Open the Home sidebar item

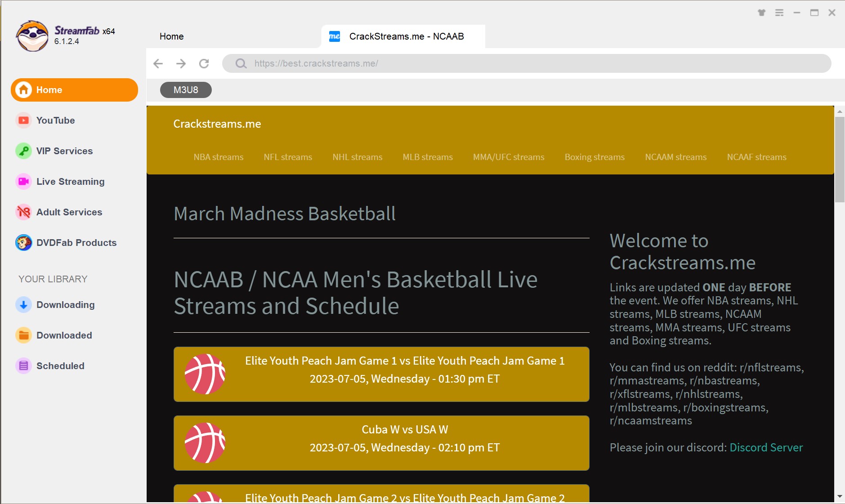[74, 90]
